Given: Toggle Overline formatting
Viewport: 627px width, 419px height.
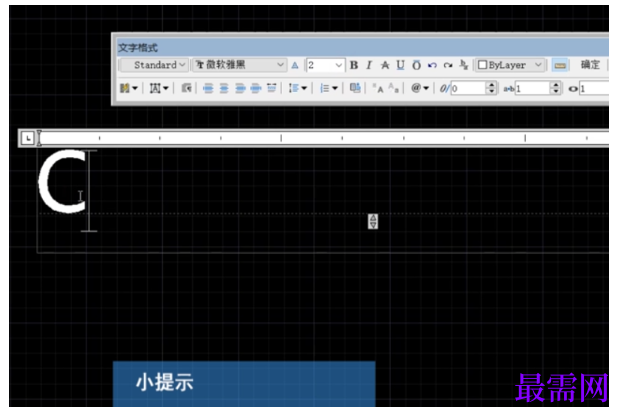Looking at the screenshot, I should [416, 65].
